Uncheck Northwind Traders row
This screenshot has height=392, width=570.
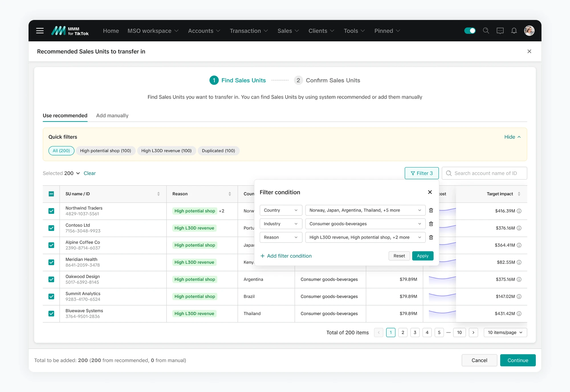pos(51,211)
